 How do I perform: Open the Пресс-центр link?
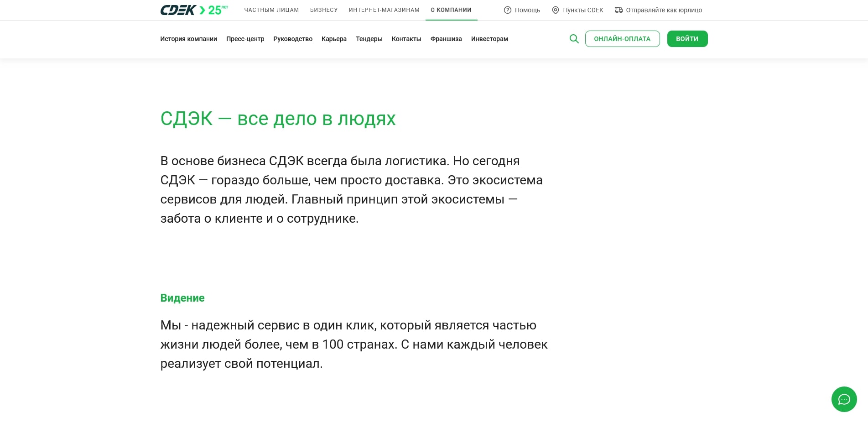[x=245, y=39]
